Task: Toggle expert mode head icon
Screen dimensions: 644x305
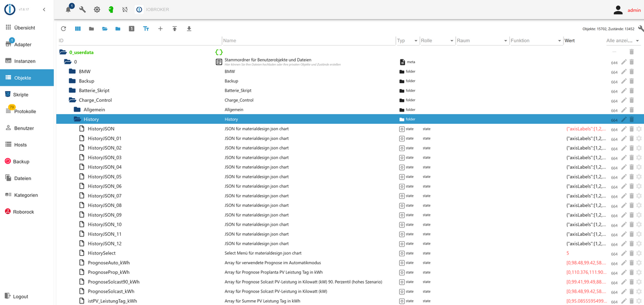Action: [x=111, y=10]
